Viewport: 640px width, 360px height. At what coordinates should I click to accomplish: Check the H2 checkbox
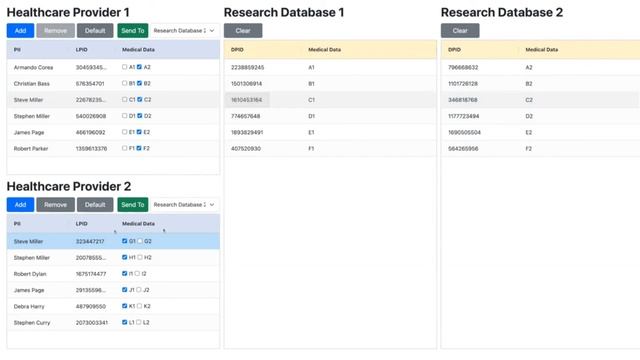pyautogui.click(x=140, y=257)
